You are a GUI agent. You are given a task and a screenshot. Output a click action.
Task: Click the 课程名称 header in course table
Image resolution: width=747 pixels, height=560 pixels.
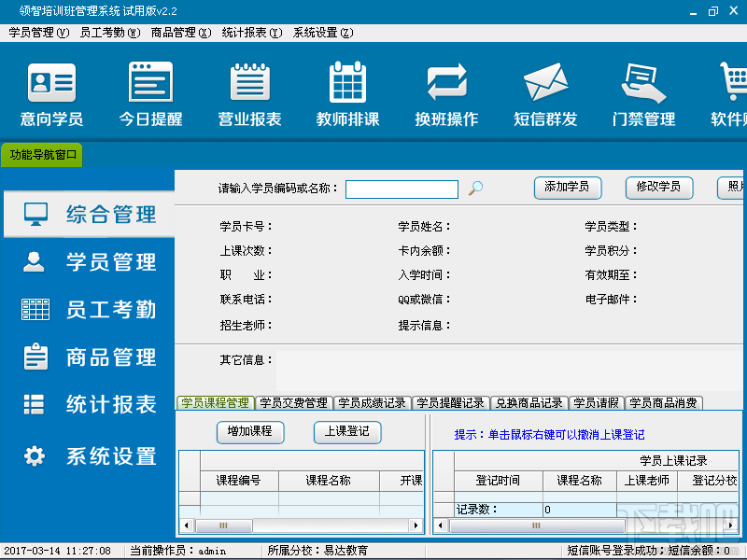[x=329, y=481]
